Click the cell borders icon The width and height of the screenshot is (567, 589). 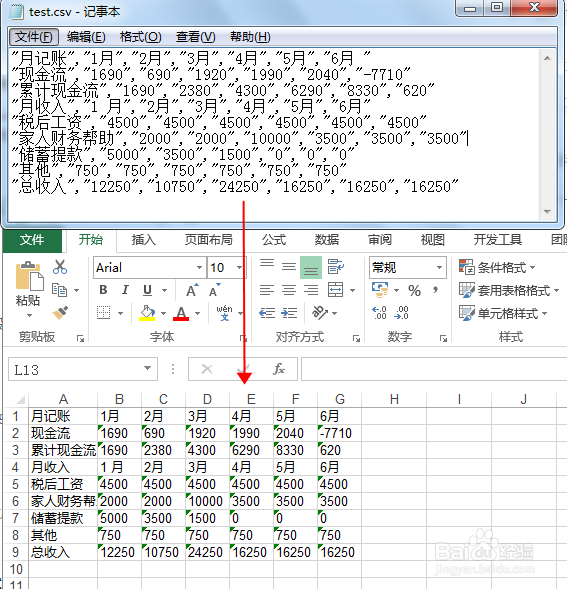(104, 313)
